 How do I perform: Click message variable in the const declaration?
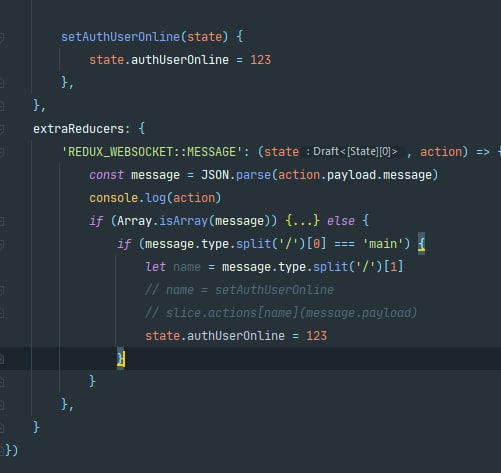(155, 175)
